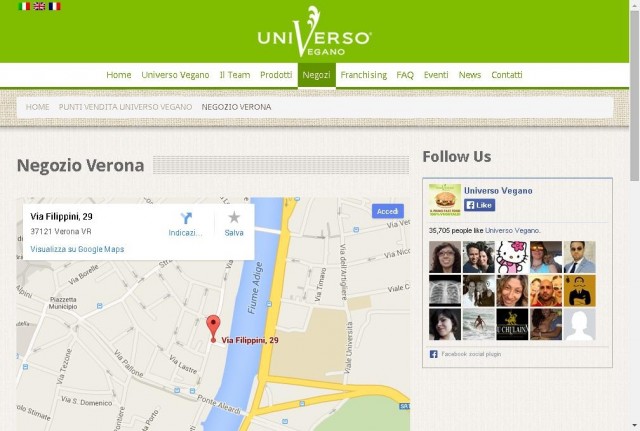Go to the Franchising menu item
This screenshot has width=640, height=431.
tap(363, 75)
